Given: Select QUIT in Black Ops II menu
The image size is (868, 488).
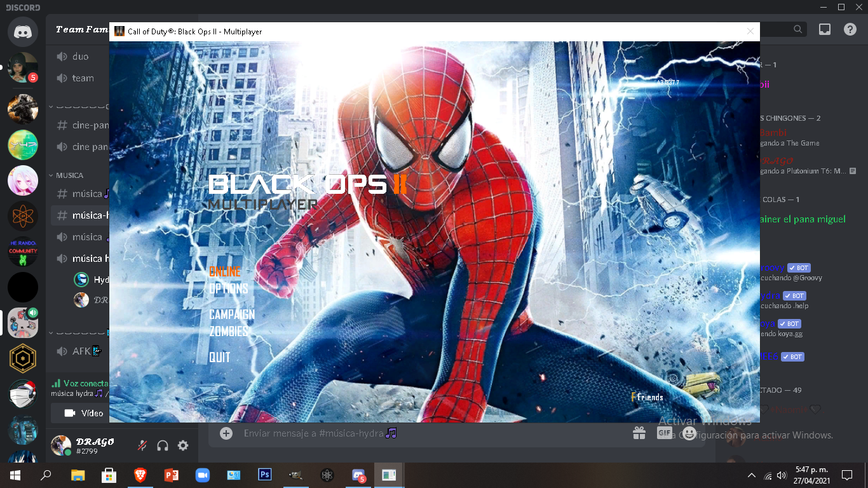Looking at the screenshot, I should (x=220, y=358).
